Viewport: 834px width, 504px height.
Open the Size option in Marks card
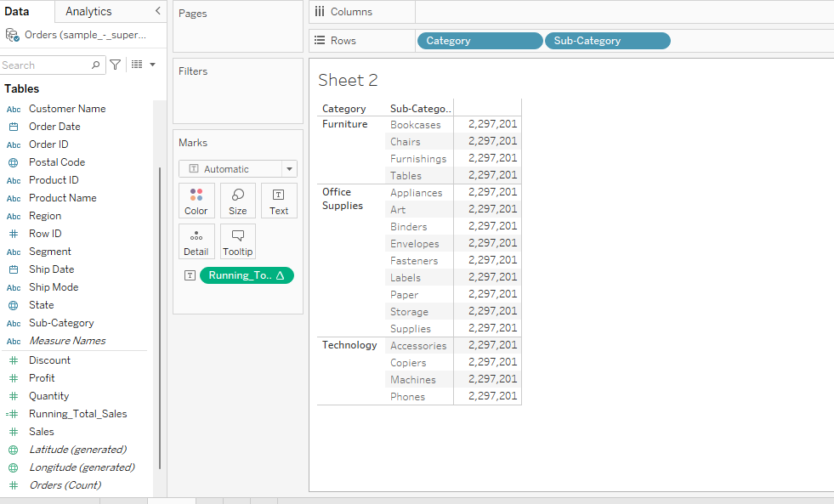pos(237,201)
